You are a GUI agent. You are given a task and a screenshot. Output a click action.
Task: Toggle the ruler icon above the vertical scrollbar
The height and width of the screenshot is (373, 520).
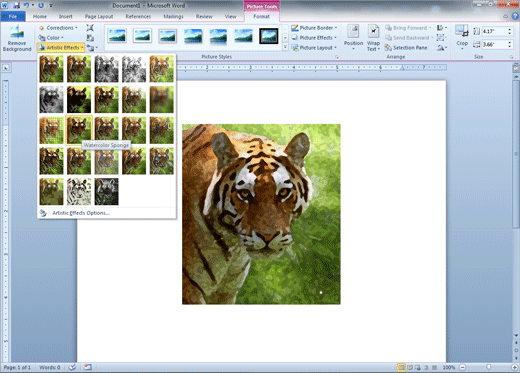tap(516, 68)
